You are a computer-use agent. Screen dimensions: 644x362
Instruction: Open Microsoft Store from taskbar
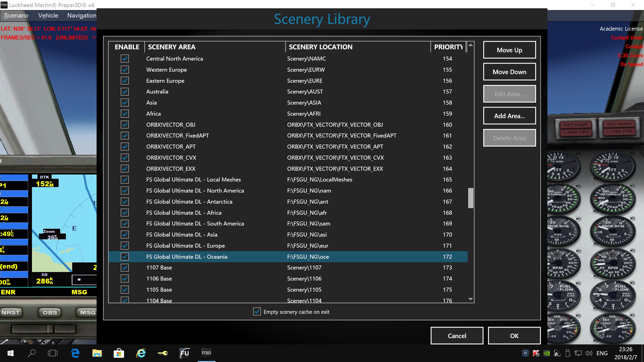[x=119, y=353]
